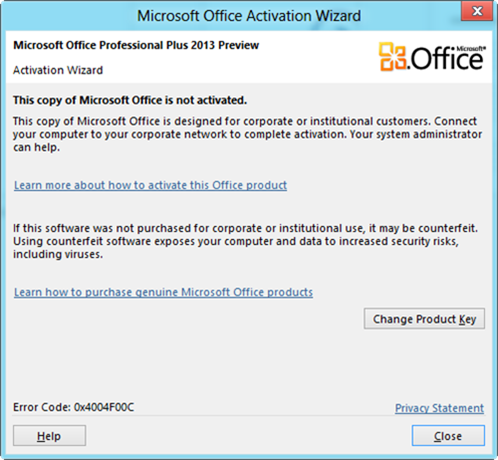This screenshot has width=498, height=460.
Task: Click the Office wordmark in the header
Action: coord(447,59)
